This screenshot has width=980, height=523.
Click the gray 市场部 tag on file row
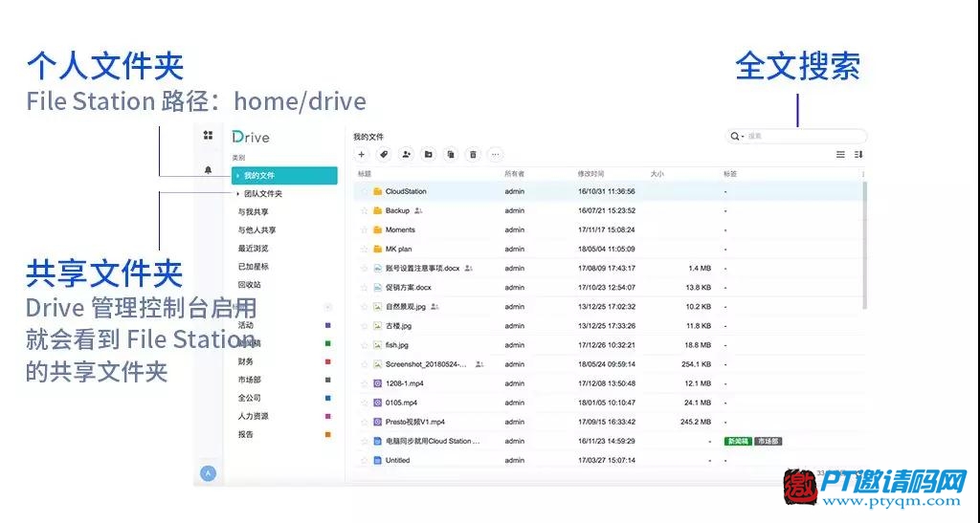(x=768, y=441)
